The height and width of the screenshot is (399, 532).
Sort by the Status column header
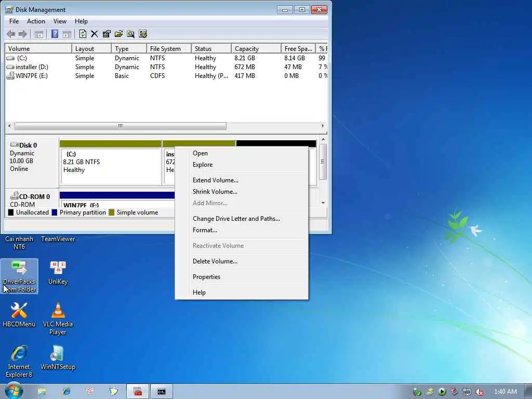[x=211, y=48]
